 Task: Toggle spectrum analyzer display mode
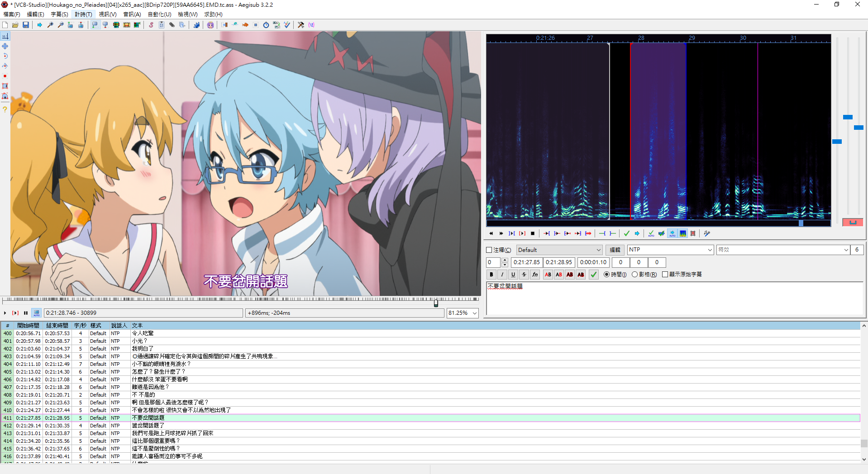(x=683, y=233)
